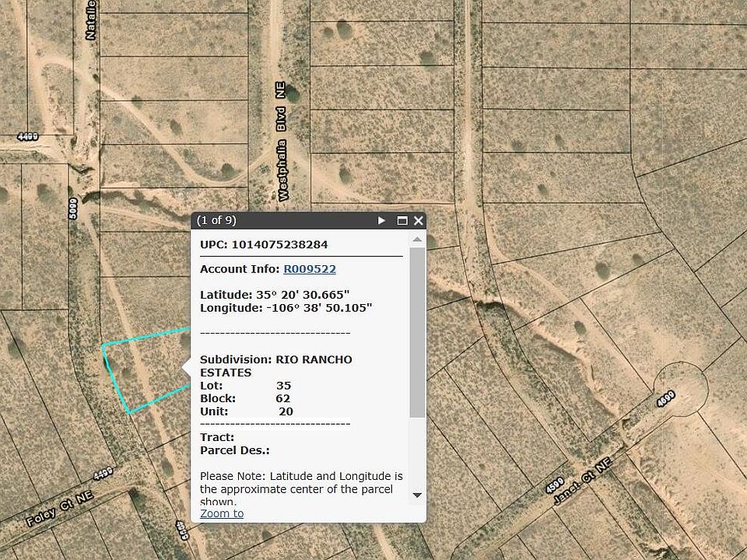Click the 5099 address label

73,208
